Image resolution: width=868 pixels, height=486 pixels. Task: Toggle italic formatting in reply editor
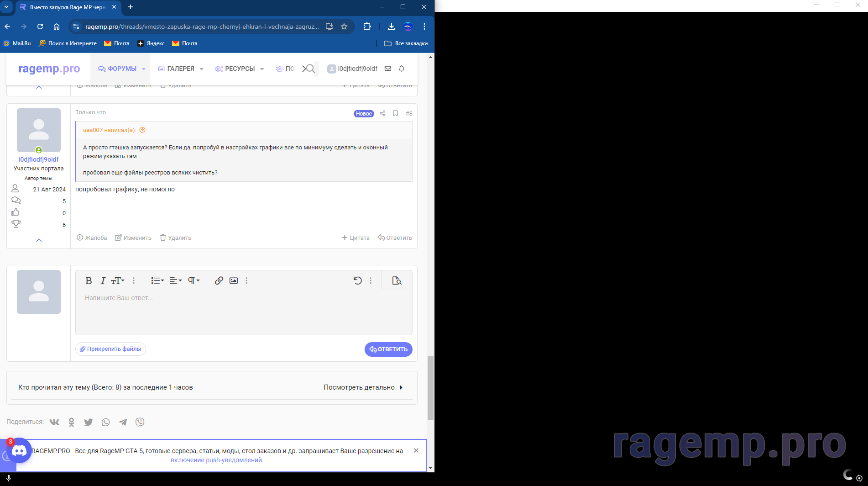tap(103, 280)
